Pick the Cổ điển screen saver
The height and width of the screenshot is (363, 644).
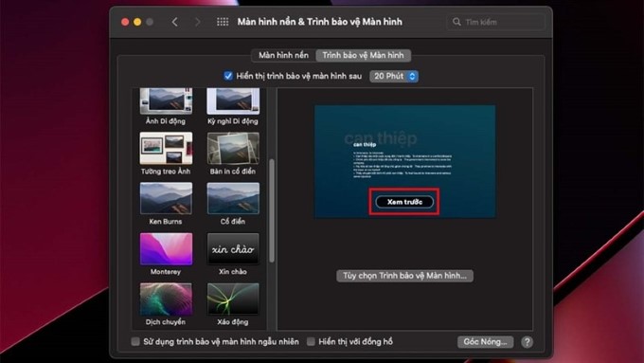(233, 199)
